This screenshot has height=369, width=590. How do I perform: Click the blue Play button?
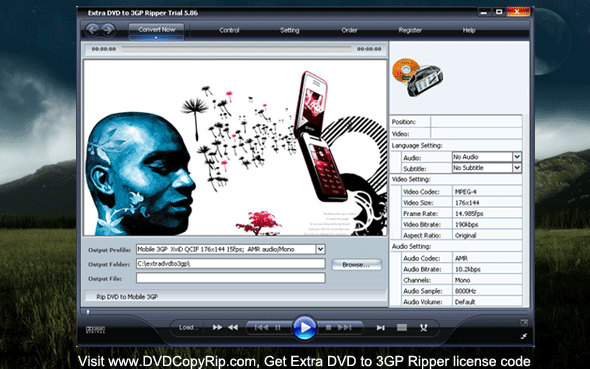pyautogui.click(x=304, y=328)
